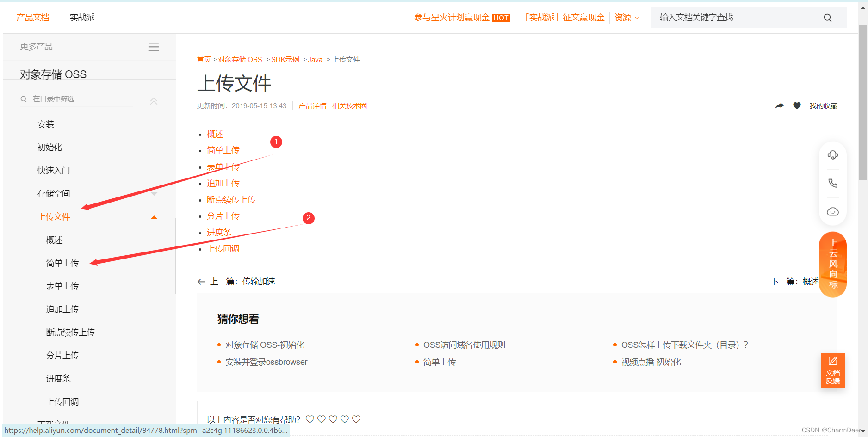
Task: Rate with the fifth heart
Action: point(356,419)
